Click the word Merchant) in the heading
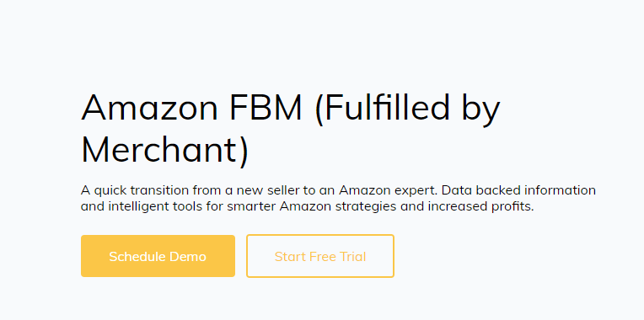Screen dimensions: 644x320 (165, 148)
